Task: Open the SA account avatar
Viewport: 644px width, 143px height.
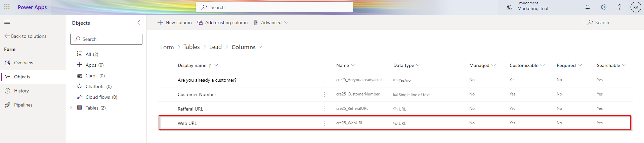Action: click(x=636, y=7)
